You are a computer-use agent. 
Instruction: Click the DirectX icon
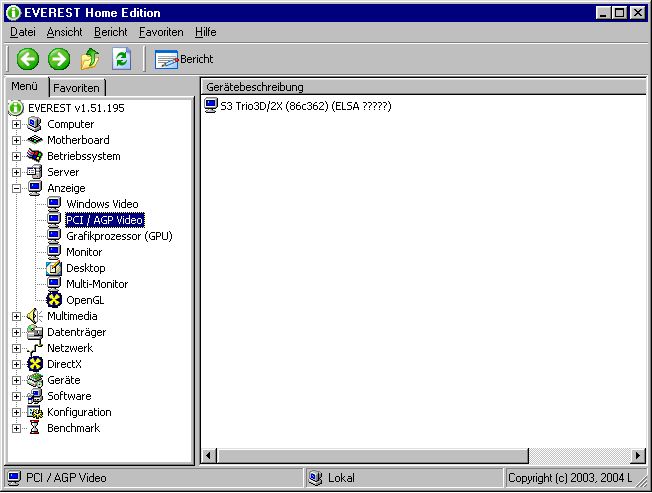click(x=35, y=364)
